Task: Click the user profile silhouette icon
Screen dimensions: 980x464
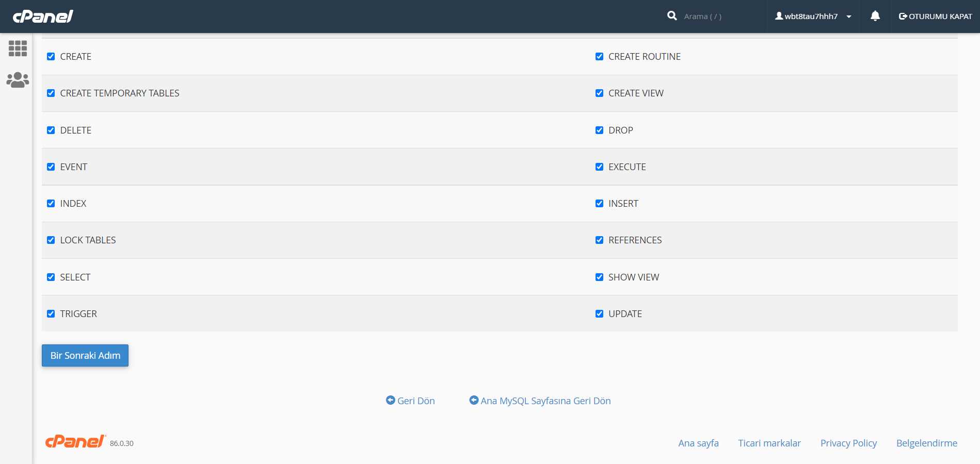Action: coord(779,16)
